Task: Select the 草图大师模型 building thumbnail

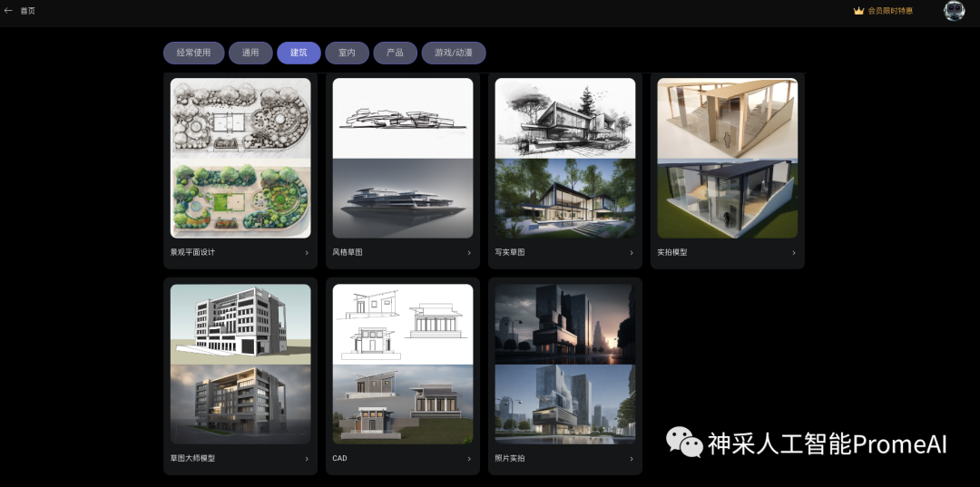Action: 240,364
